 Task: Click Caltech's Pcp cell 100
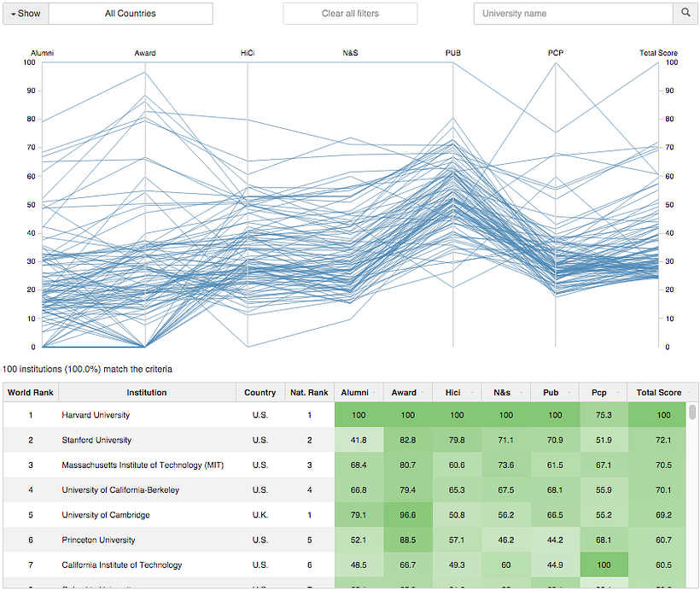pyautogui.click(x=604, y=565)
